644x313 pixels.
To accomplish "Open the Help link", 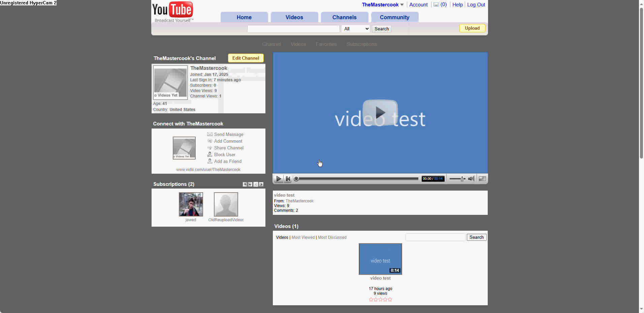I will [457, 5].
